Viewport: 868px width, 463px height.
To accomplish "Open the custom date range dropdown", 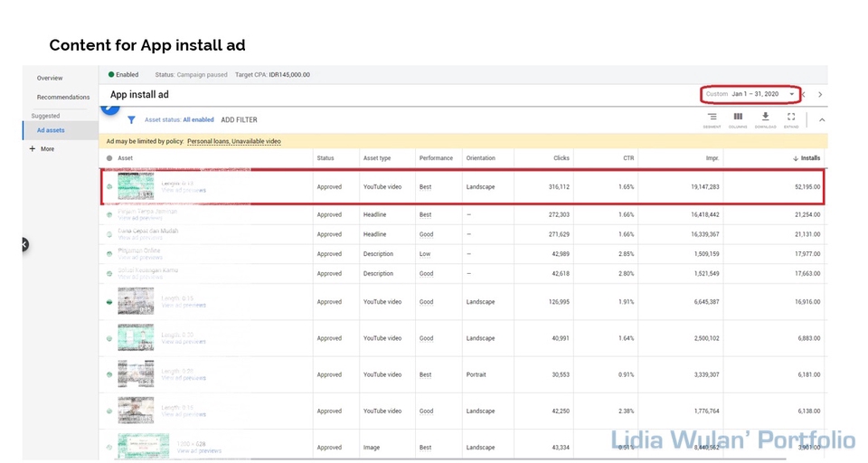I will tap(750, 94).
